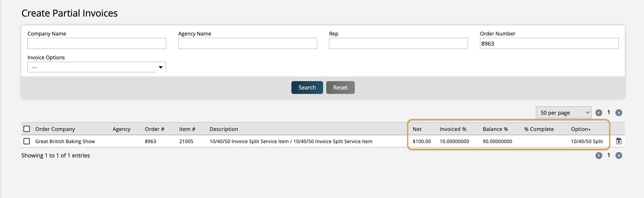Viewport: 644px width, 198px height.
Task: Click the top next page arrow
Action: tap(618, 113)
